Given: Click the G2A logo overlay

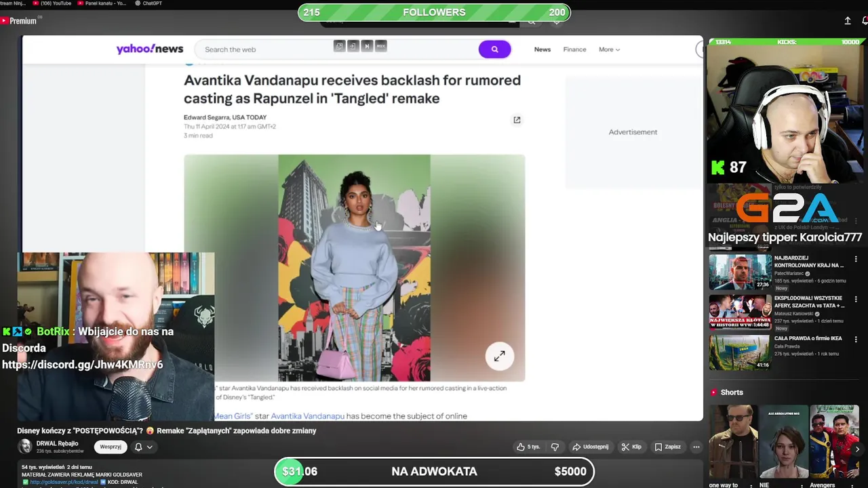Looking at the screenshot, I should 787,207.
